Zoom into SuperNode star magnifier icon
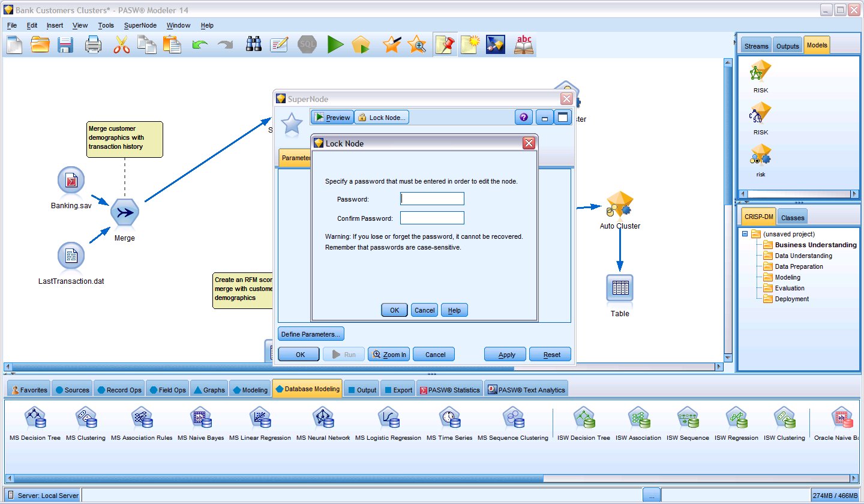Image resolution: width=864 pixels, height=504 pixels. (416, 45)
